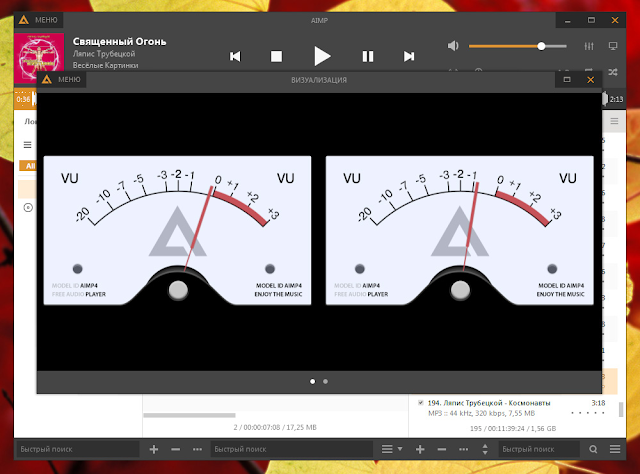Remove item with the left minus button
640x474 pixels.
point(176,449)
